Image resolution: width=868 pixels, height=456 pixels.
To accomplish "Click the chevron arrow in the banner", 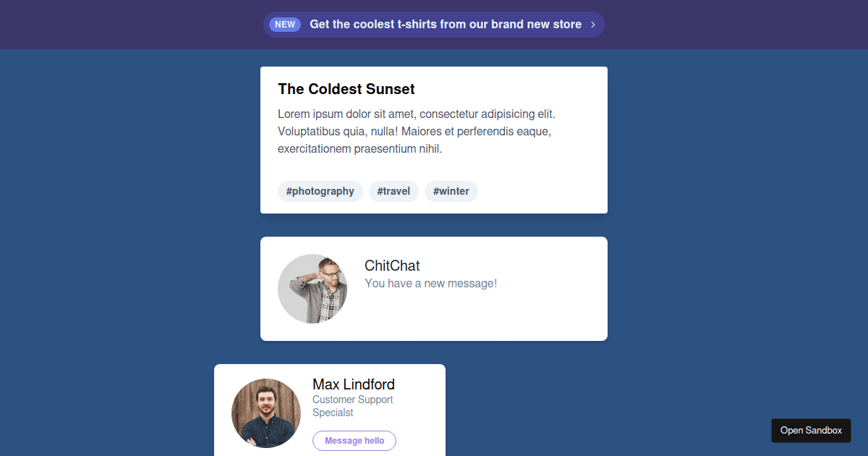I will pos(593,24).
